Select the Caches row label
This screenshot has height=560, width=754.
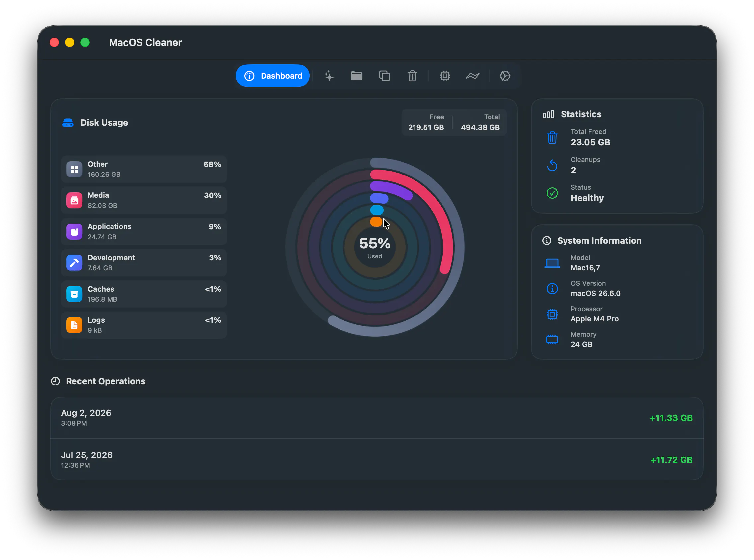pyautogui.click(x=101, y=289)
